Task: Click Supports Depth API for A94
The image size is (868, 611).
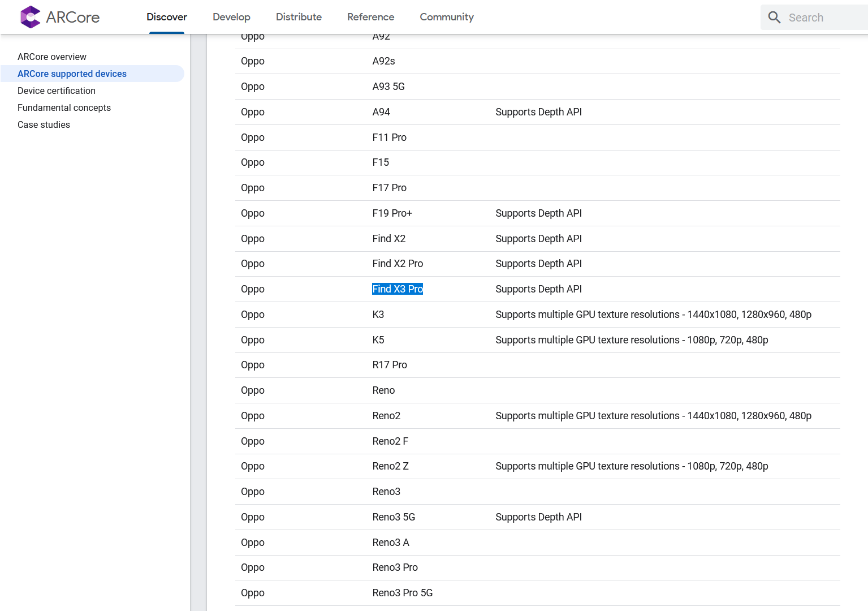Action: (538, 112)
